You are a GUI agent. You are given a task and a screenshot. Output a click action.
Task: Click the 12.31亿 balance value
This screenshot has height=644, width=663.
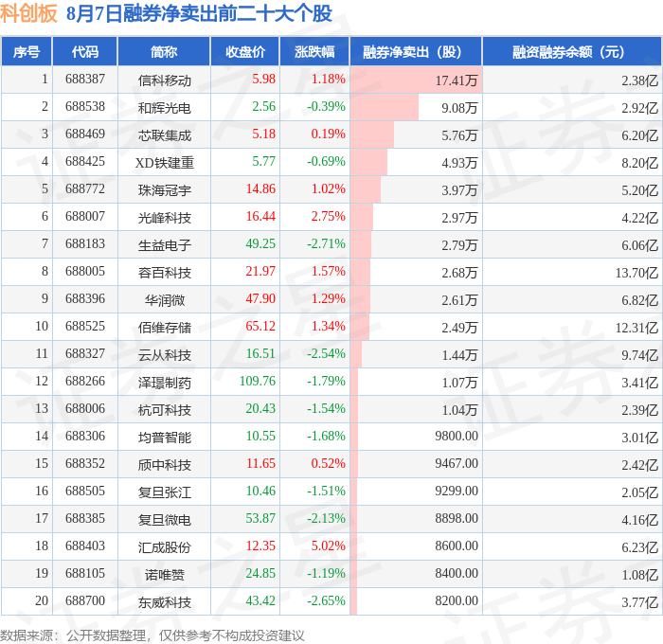tap(636, 328)
